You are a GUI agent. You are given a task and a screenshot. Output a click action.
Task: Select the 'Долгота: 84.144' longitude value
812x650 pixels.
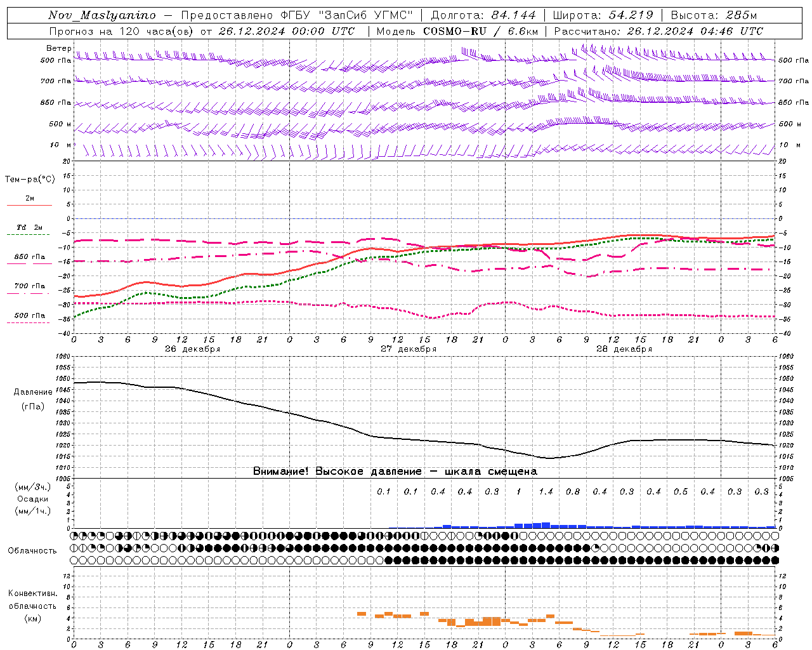[483, 15]
